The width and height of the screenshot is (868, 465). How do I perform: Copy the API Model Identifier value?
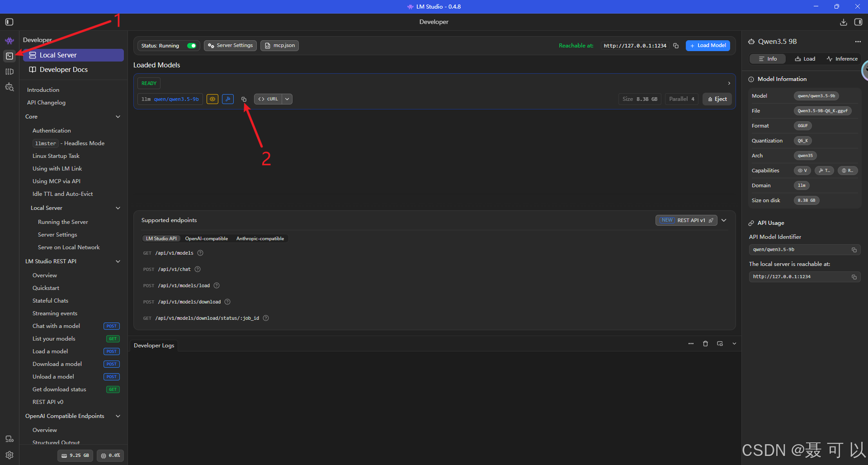click(x=854, y=250)
